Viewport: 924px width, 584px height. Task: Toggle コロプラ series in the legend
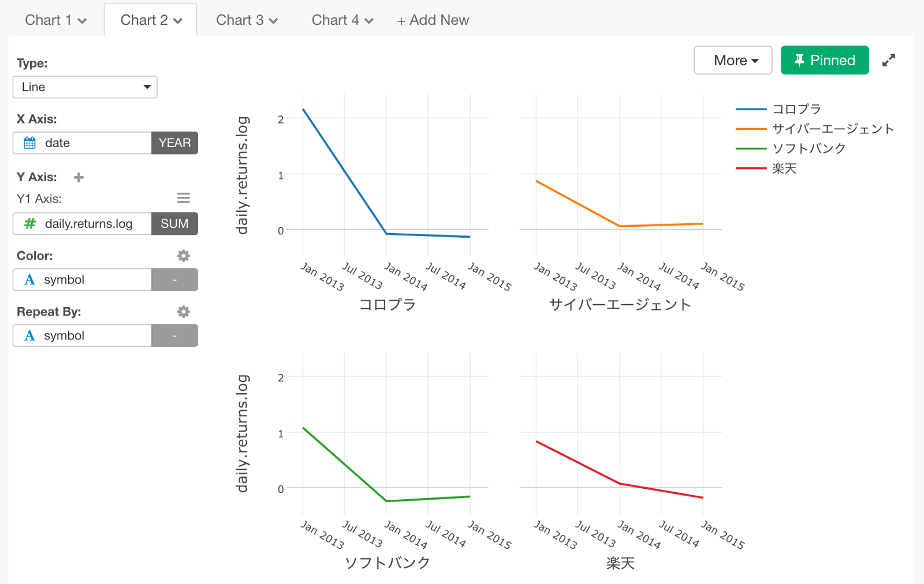796,109
